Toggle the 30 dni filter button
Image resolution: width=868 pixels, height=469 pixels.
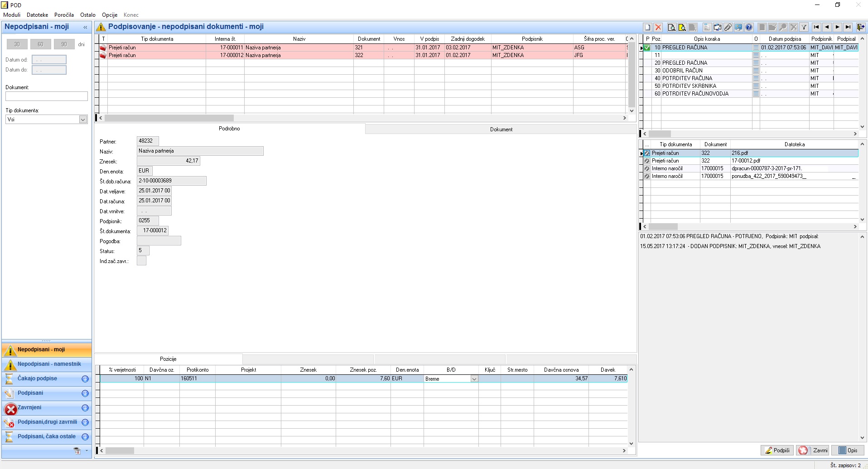click(x=17, y=44)
